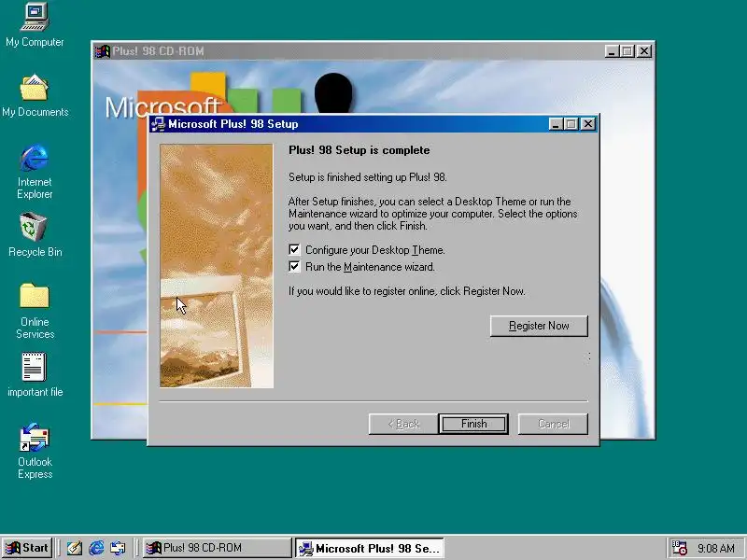This screenshot has width=747, height=560.
Task: Click the Register Now button
Action: [539, 326]
